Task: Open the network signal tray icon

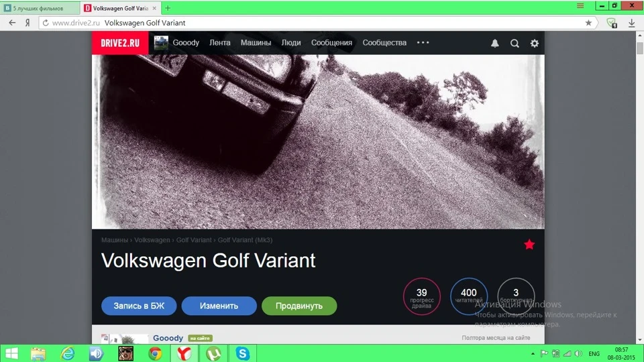Action: [568, 354]
